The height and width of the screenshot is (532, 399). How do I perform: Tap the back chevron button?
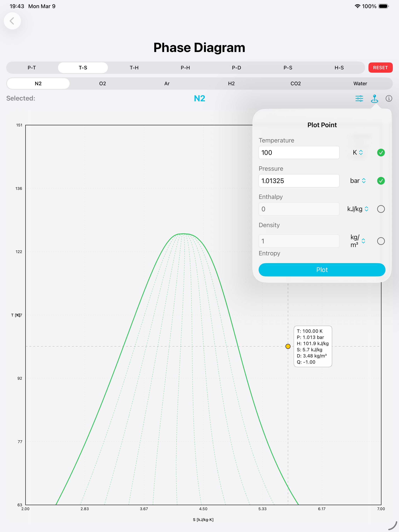[12, 21]
